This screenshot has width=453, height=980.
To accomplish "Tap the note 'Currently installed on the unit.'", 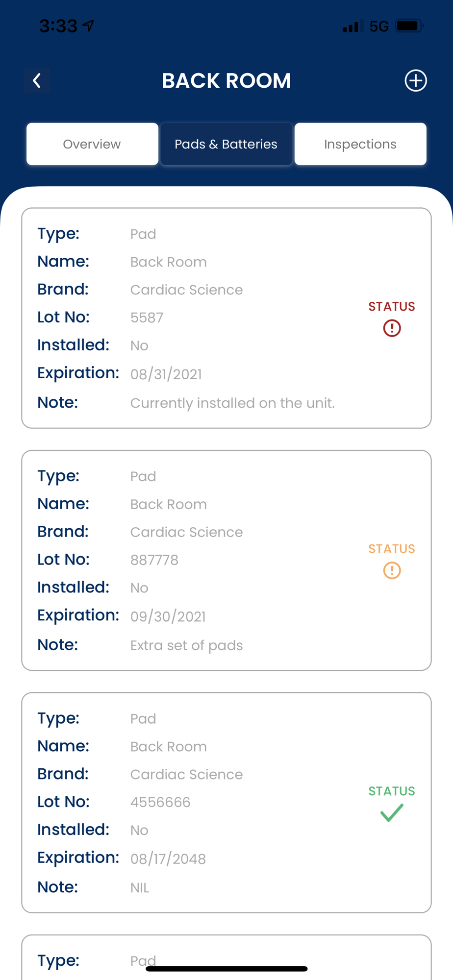I will 232,403.
